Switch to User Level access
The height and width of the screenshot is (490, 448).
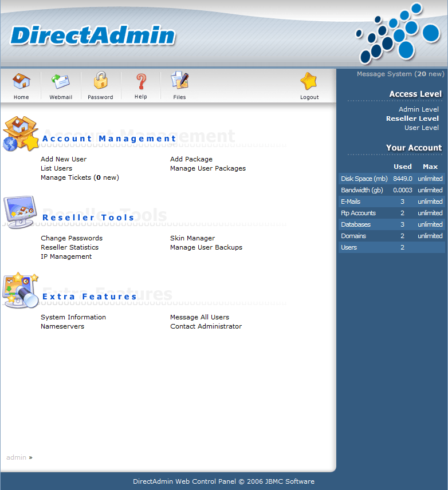pyautogui.click(x=422, y=128)
